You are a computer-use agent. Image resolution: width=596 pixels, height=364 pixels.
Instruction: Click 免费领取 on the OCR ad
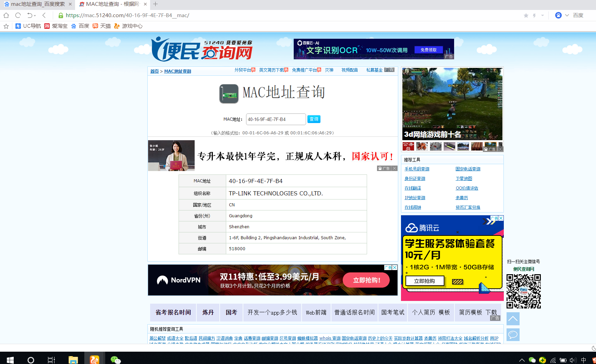coord(429,50)
